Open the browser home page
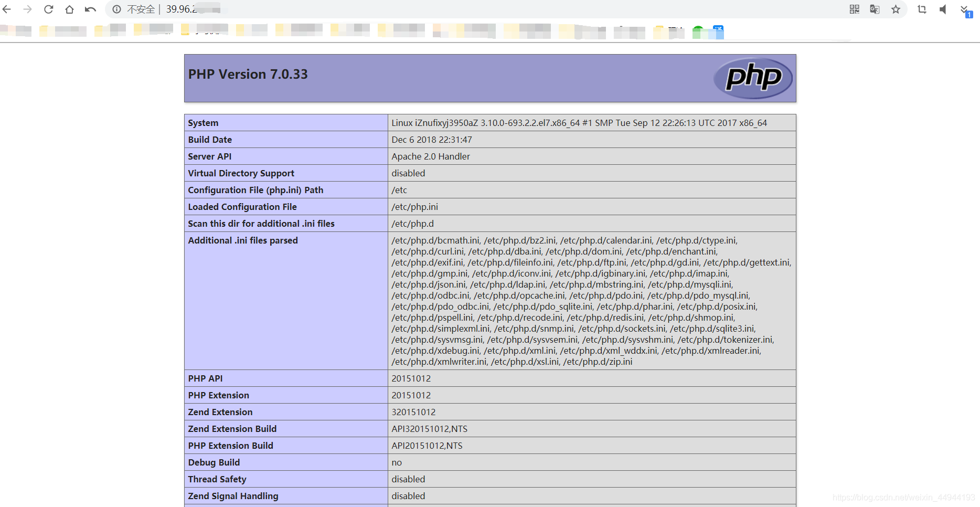 coord(69,9)
